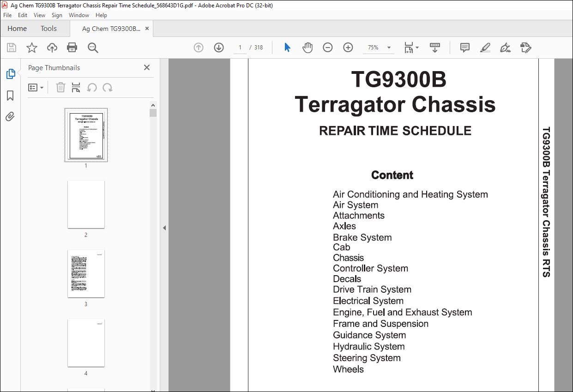Click the 'Steering System' entry
Image resolution: width=573 pixels, height=392 pixels.
click(367, 358)
